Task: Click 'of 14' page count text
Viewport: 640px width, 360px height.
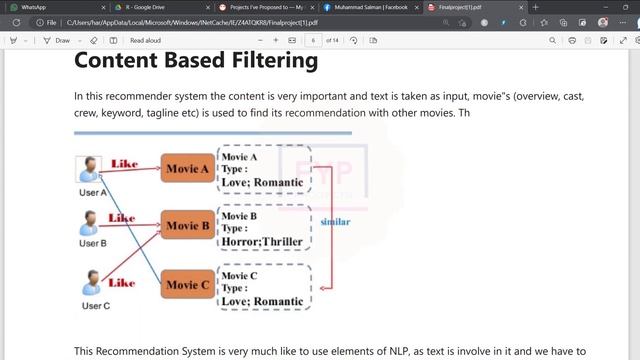Action: (332, 40)
